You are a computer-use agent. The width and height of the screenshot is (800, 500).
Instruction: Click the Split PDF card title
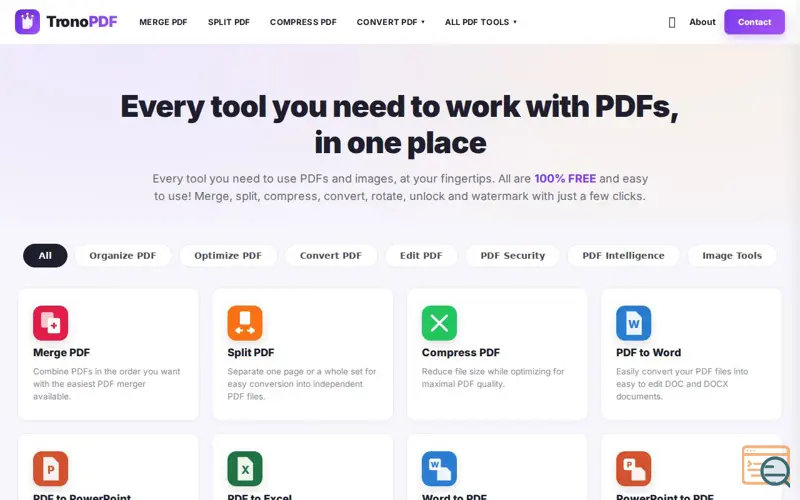pyautogui.click(x=251, y=353)
